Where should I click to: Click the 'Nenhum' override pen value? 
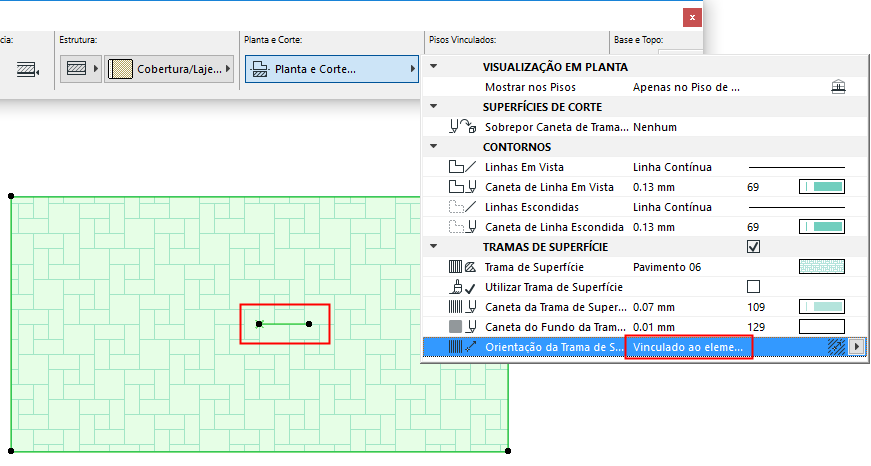(x=655, y=127)
